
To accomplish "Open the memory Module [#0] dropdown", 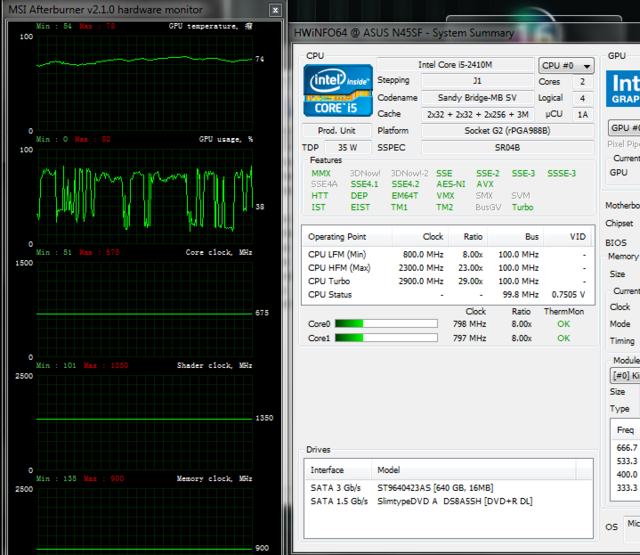I will click(625, 374).
